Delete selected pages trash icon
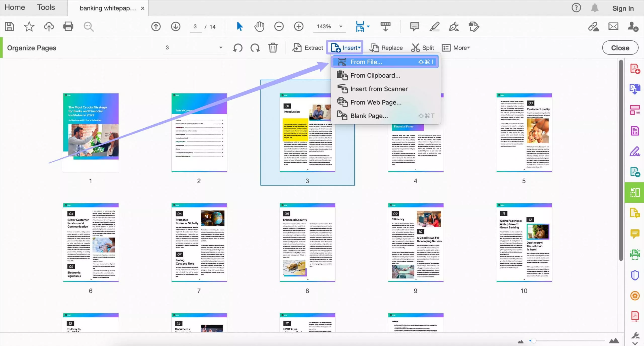Viewport: 644px width, 346px height. coord(273,47)
